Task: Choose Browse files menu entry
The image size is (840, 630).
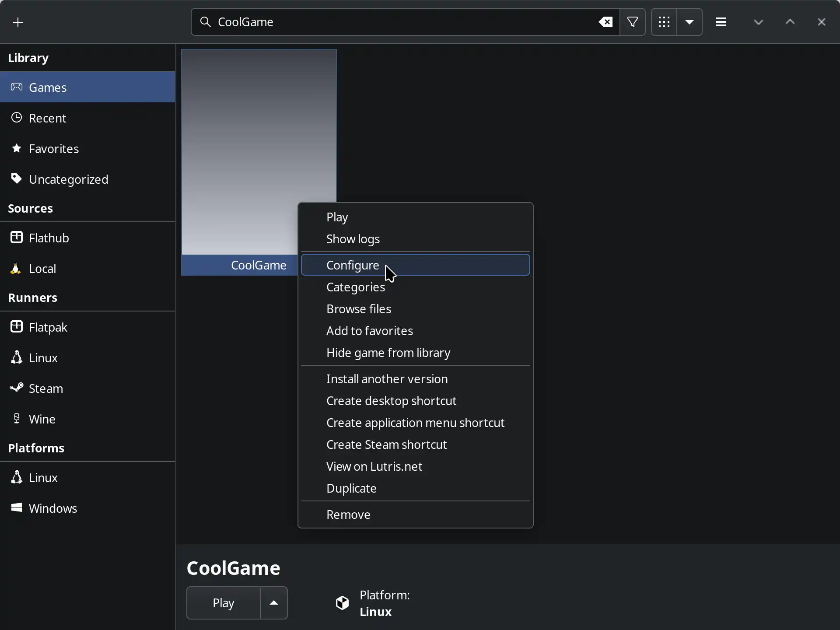Action: pyautogui.click(x=359, y=309)
